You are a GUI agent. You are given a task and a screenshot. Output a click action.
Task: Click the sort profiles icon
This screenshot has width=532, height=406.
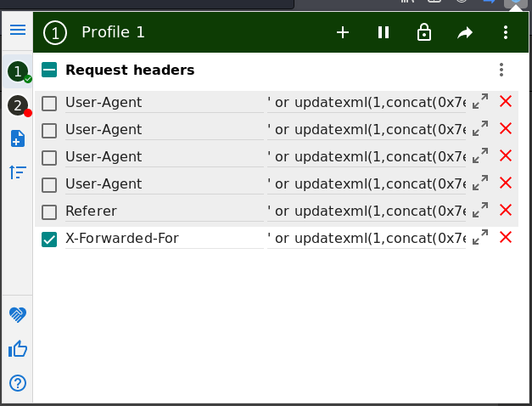tap(18, 172)
